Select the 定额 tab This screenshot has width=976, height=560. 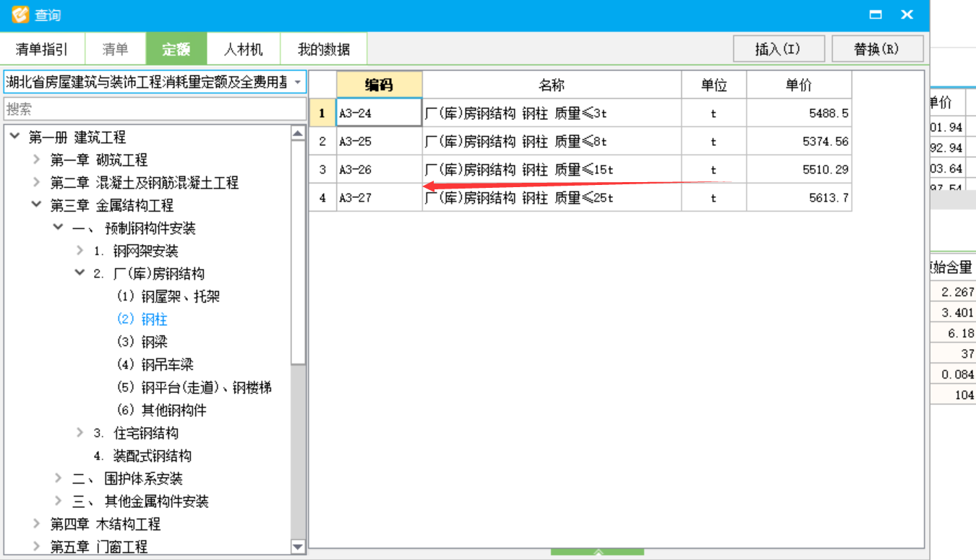[176, 49]
